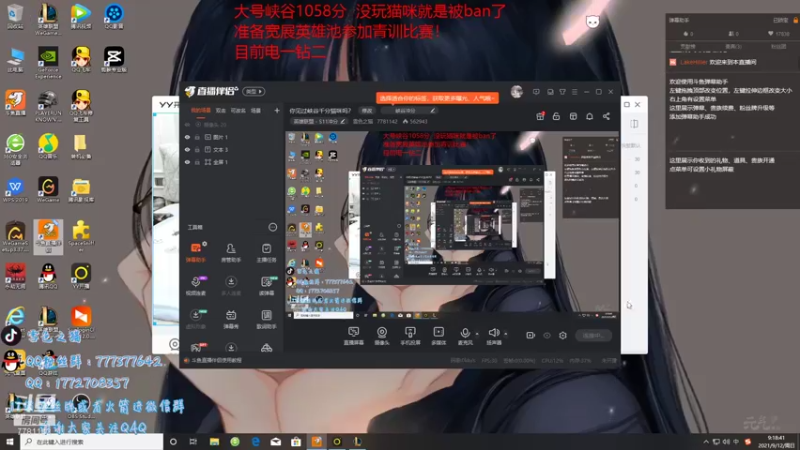Open the hamburger menu in title bar
The width and height of the screenshot is (800, 450).
[x=574, y=92]
